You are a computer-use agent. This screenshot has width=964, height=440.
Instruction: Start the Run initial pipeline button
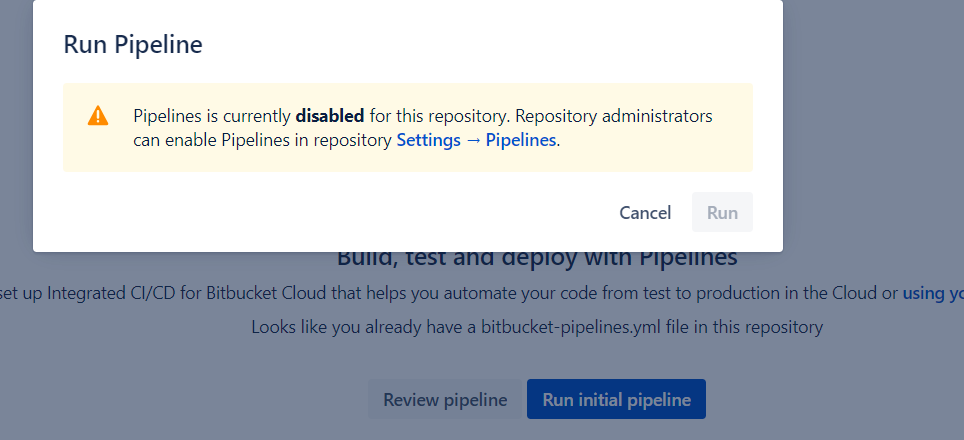[616, 399]
